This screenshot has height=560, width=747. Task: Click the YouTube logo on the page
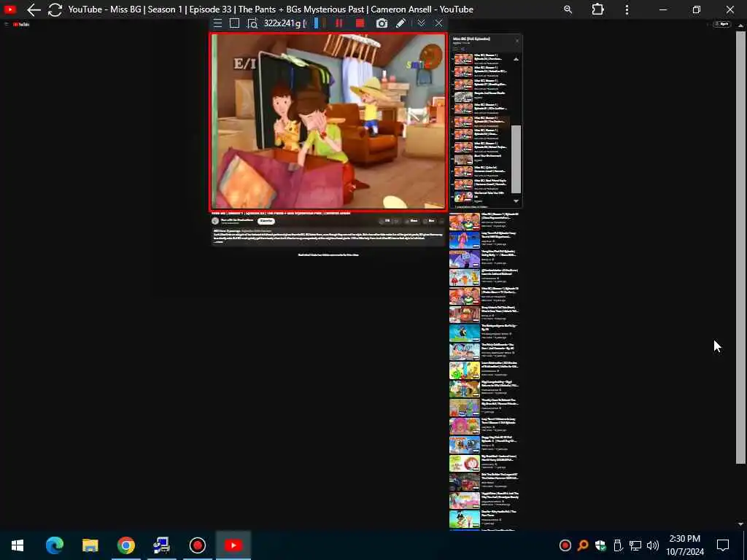coord(21,24)
